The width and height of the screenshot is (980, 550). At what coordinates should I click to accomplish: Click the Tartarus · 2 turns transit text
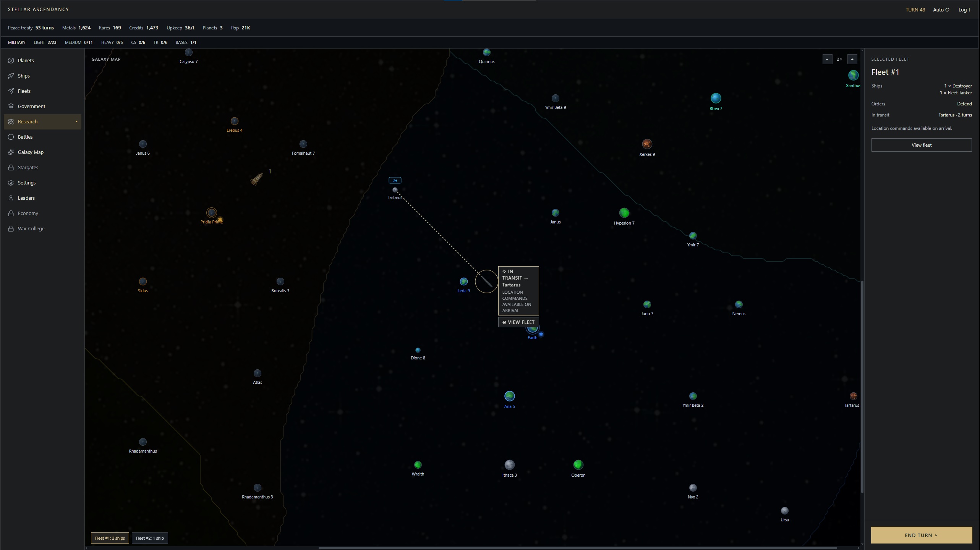click(x=955, y=115)
